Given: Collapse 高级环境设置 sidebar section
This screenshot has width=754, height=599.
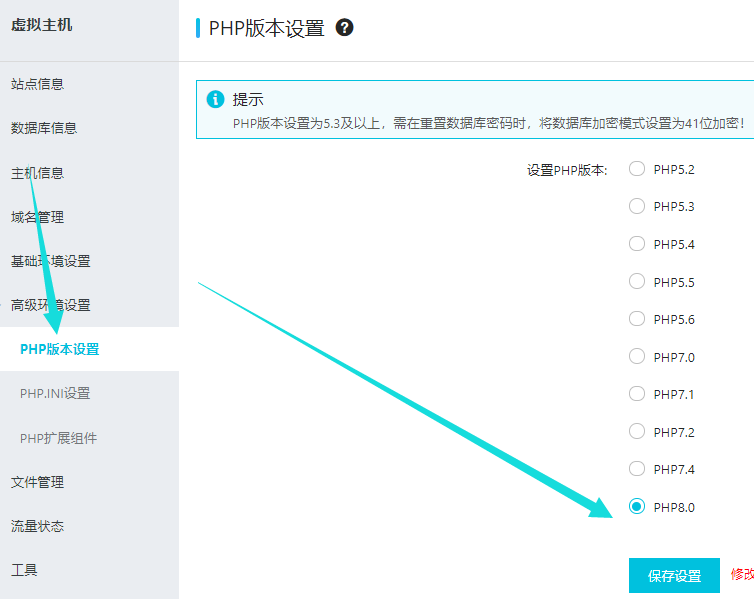Looking at the screenshot, I should pos(50,305).
